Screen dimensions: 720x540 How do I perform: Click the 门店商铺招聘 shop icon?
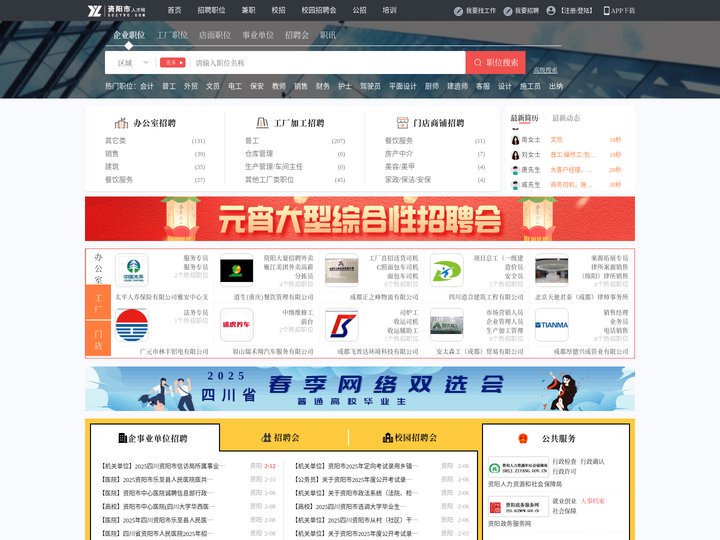(x=402, y=123)
